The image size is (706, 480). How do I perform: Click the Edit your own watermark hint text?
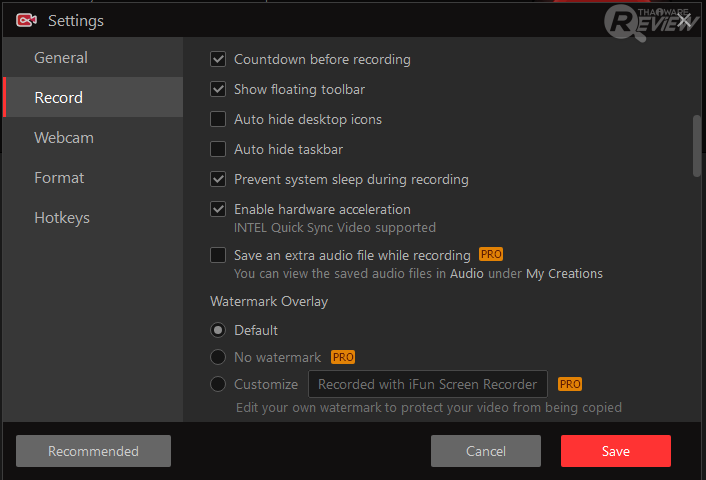tap(429, 408)
